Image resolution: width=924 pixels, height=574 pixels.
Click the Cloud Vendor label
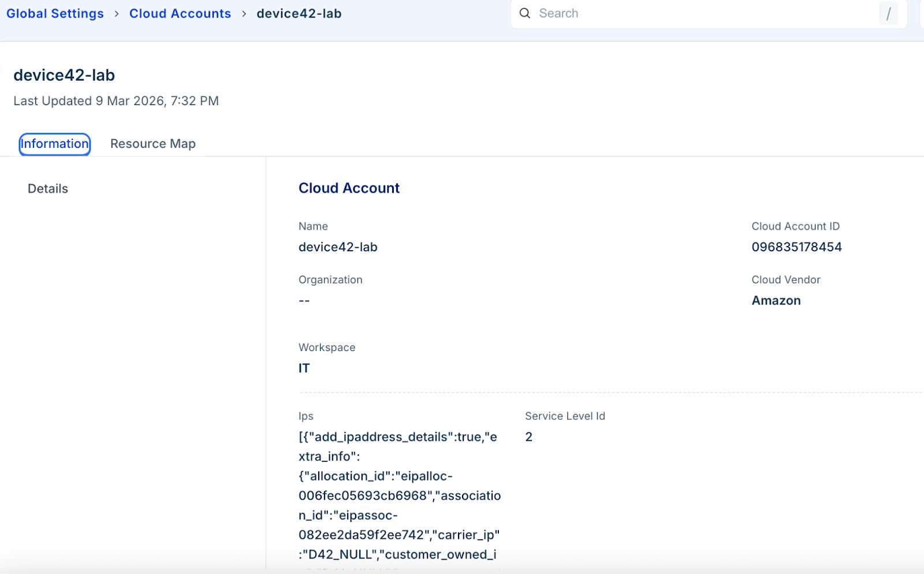coord(785,280)
